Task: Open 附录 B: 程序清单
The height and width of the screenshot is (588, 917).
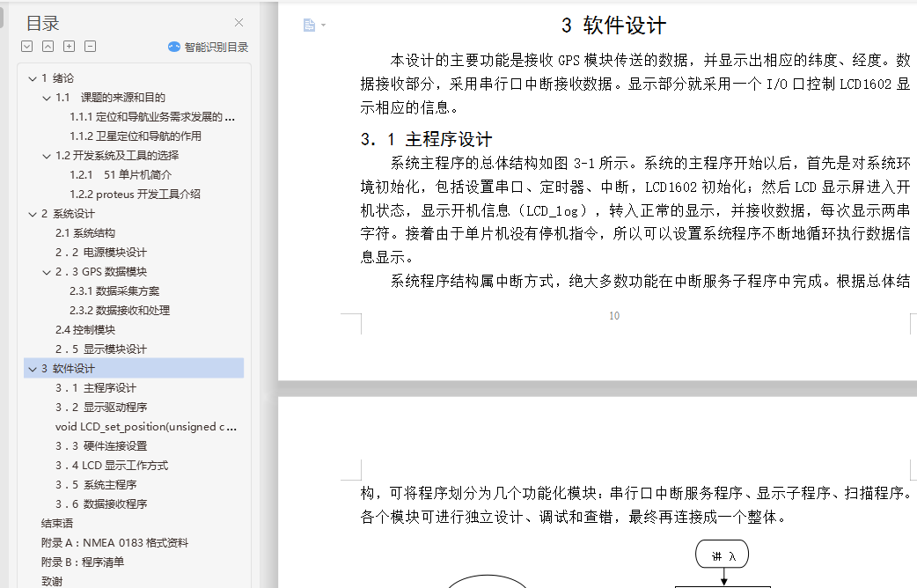Action: tap(83, 562)
